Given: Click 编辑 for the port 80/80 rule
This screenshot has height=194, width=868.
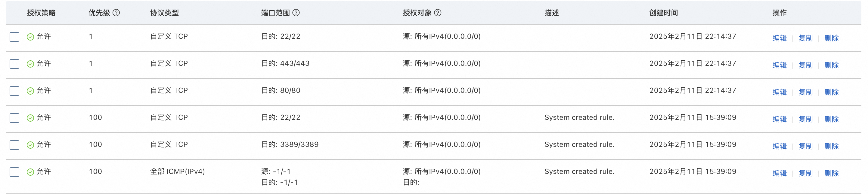Looking at the screenshot, I should [780, 92].
